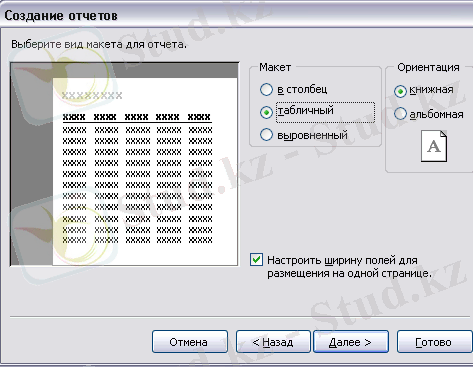The height and width of the screenshot is (367, 473).
Task: Finish the wizard with "Готово"
Action: coord(434,342)
